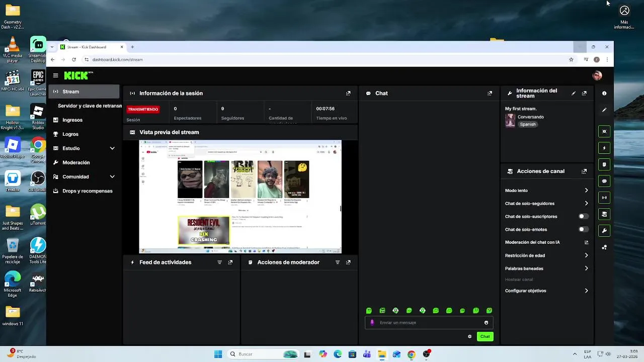Click the three-dots icon in the right rail
644x362 pixels.
(604, 247)
